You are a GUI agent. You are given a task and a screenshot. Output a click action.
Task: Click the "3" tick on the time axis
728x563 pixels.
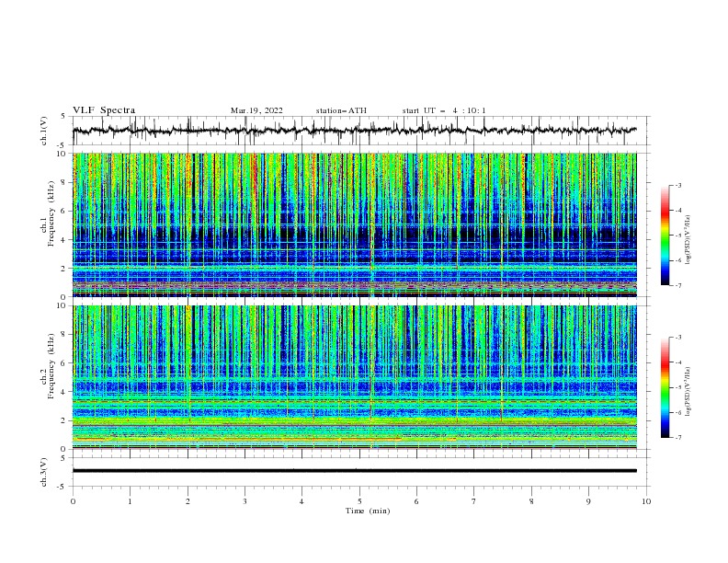coord(245,501)
